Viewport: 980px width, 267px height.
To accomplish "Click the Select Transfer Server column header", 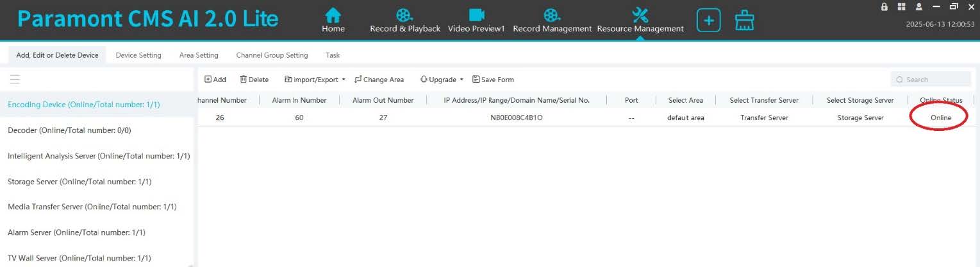I will point(764,100).
